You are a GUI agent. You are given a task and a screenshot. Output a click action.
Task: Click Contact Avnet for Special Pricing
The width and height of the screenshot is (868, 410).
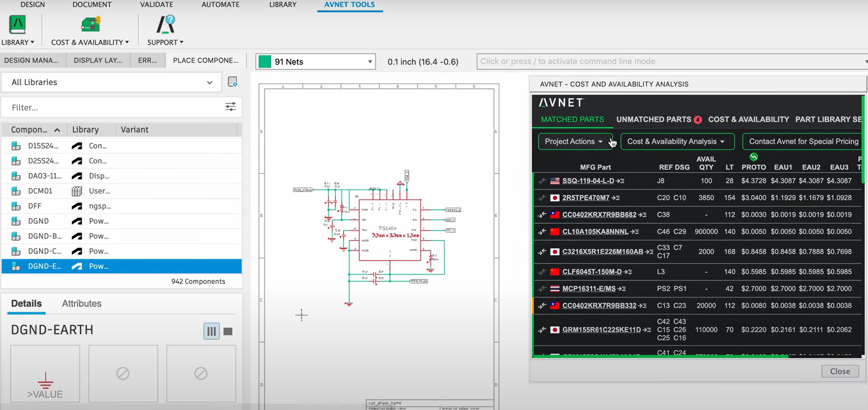click(803, 142)
